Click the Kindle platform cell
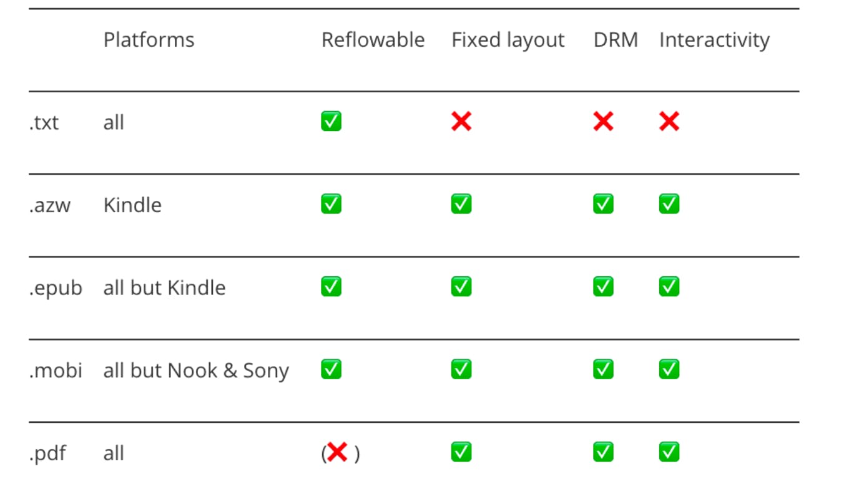 (x=132, y=205)
